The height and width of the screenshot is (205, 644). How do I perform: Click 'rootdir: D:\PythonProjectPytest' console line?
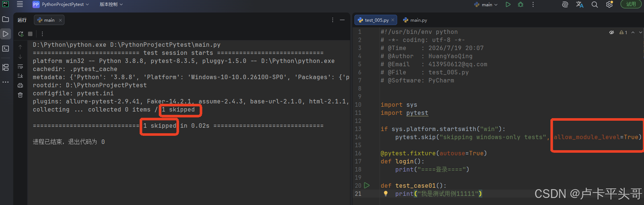click(x=90, y=85)
